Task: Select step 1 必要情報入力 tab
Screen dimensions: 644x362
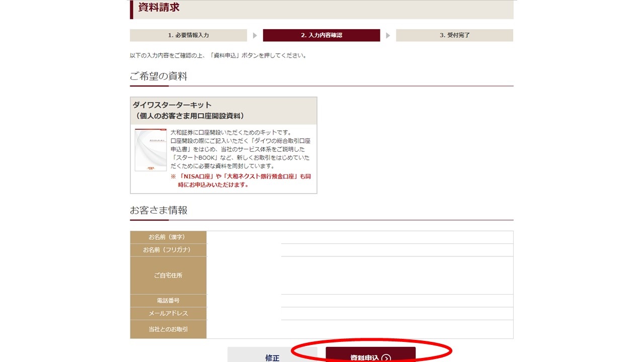Action: tap(189, 35)
